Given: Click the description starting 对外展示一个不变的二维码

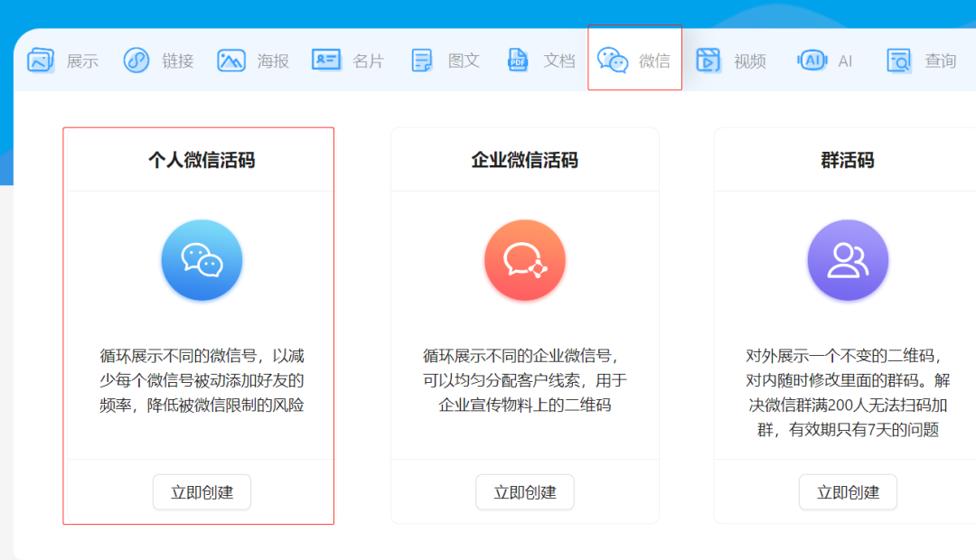Looking at the screenshot, I should [848, 393].
